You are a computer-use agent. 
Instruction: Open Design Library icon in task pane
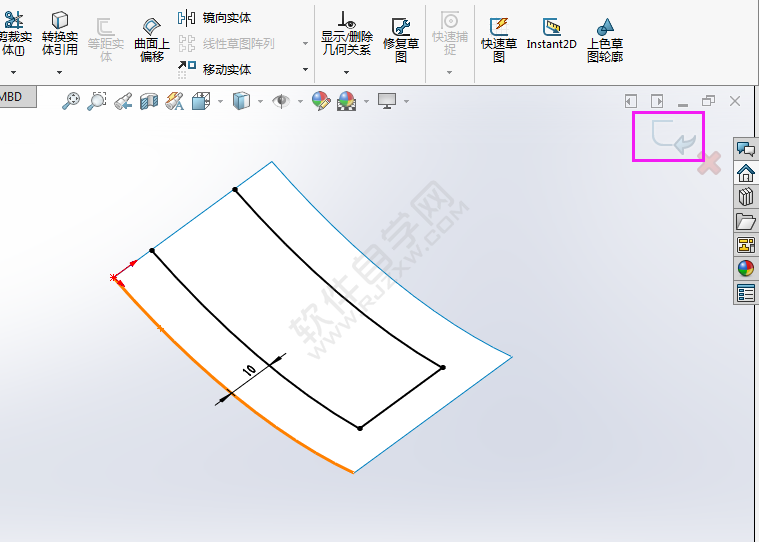click(x=746, y=197)
